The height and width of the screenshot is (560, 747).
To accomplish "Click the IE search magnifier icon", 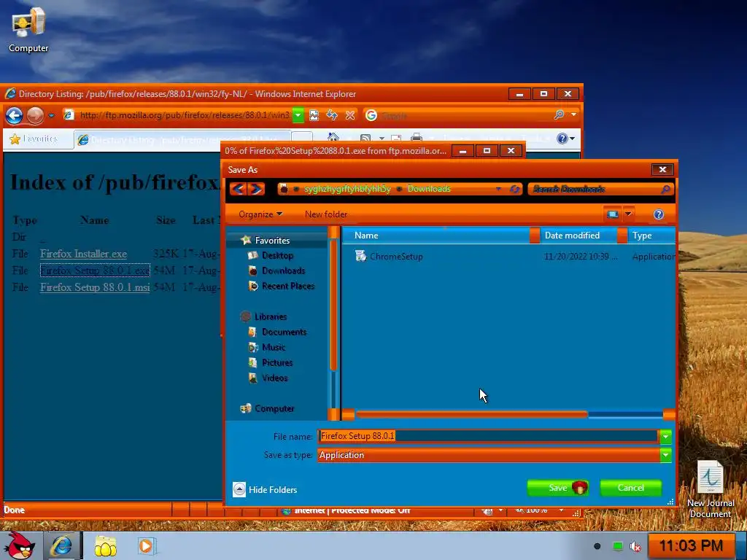I will [559, 114].
